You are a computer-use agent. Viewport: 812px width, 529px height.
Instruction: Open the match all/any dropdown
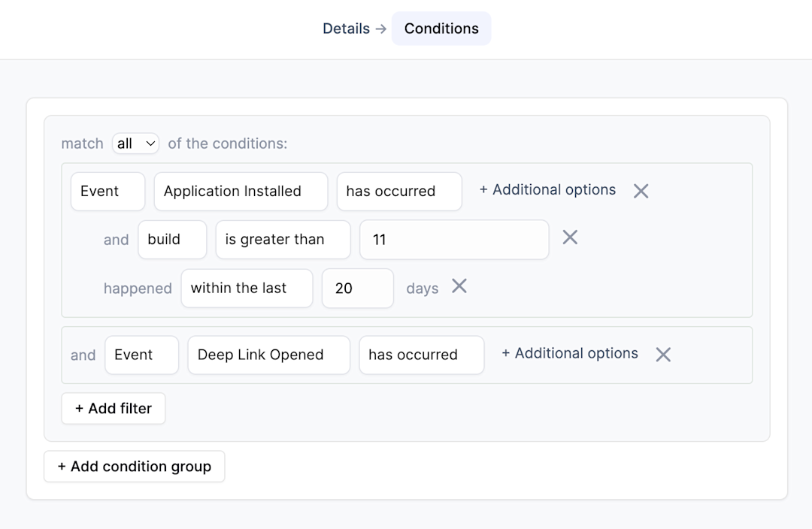(x=135, y=143)
